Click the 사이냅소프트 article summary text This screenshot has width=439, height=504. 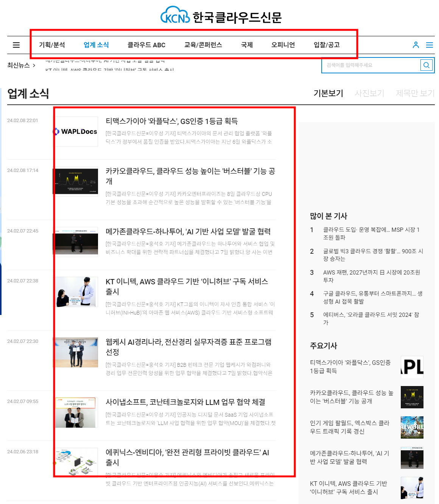[x=191, y=419]
